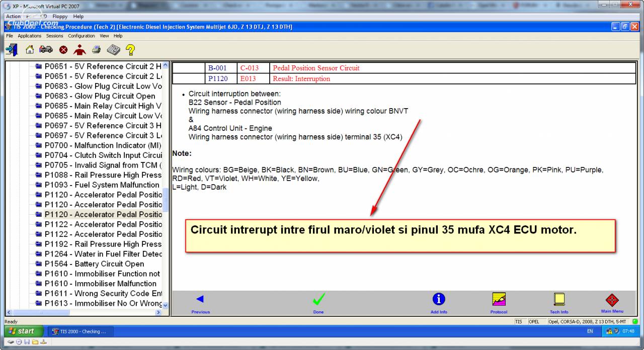Open help with yellow question mark icon
644x350 pixels.
pyautogui.click(x=130, y=50)
